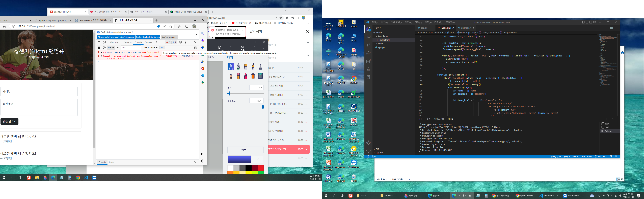Open VS Code Extensions view
The width and height of the screenshot is (644, 199).
tap(368, 61)
